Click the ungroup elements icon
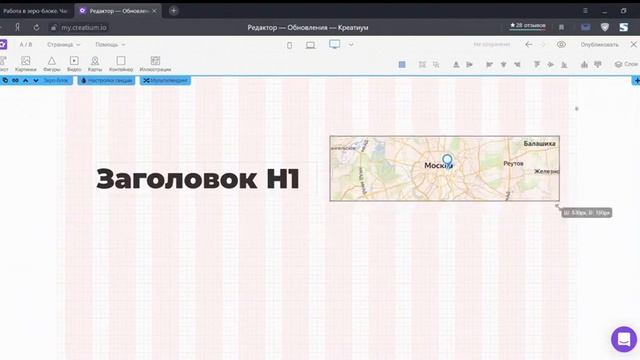The image size is (640, 360). click(x=436, y=64)
